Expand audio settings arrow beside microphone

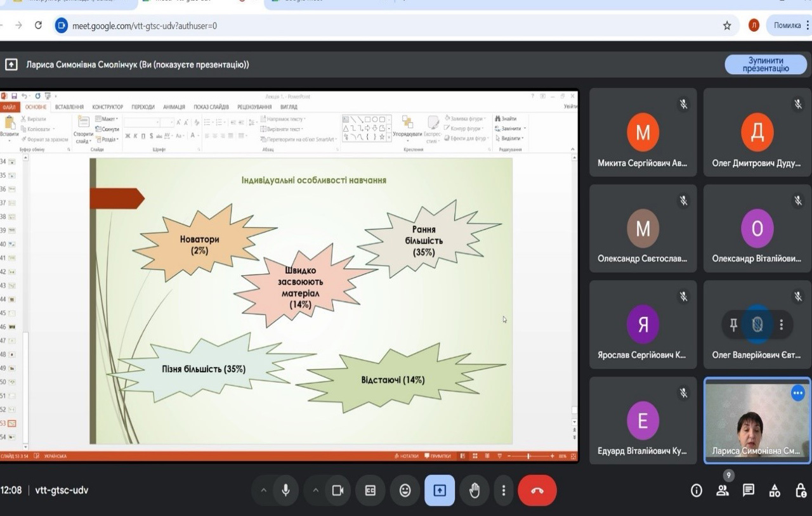point(263,490)
